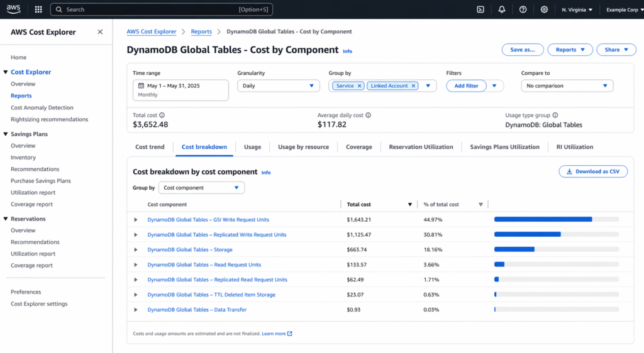Open the N. Virginia region dropdown
This screenshot has width=644, height=353.
tap(577, 9)
